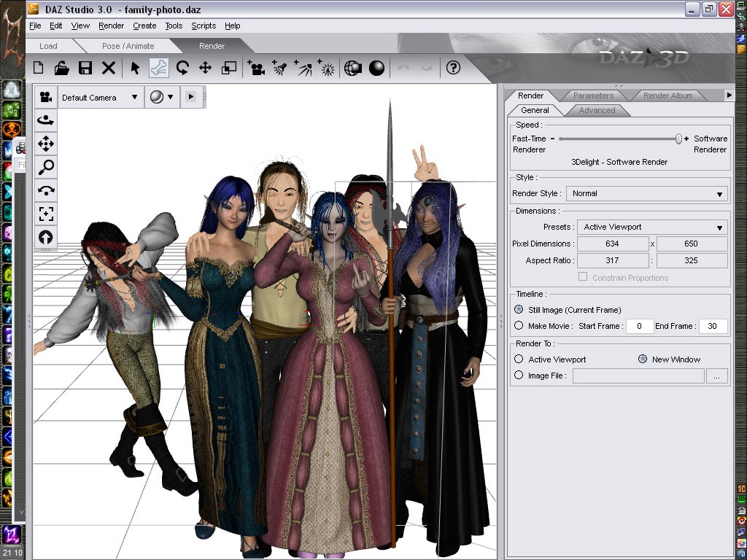This screenshot has width=747, height=560.
Task: Click the Frame selection viewport icon
Action: (x=46, y=214)
